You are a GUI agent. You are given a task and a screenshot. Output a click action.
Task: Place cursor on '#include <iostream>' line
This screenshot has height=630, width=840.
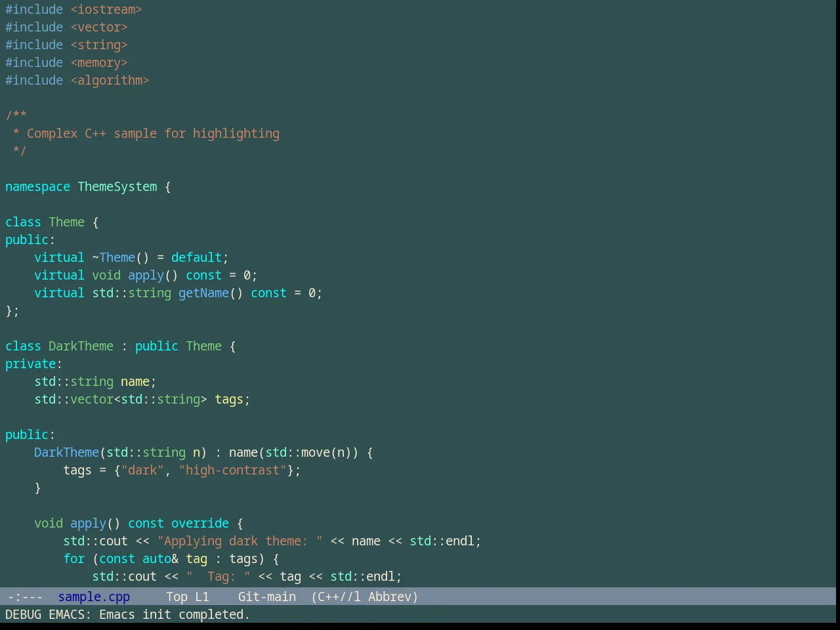73,9
